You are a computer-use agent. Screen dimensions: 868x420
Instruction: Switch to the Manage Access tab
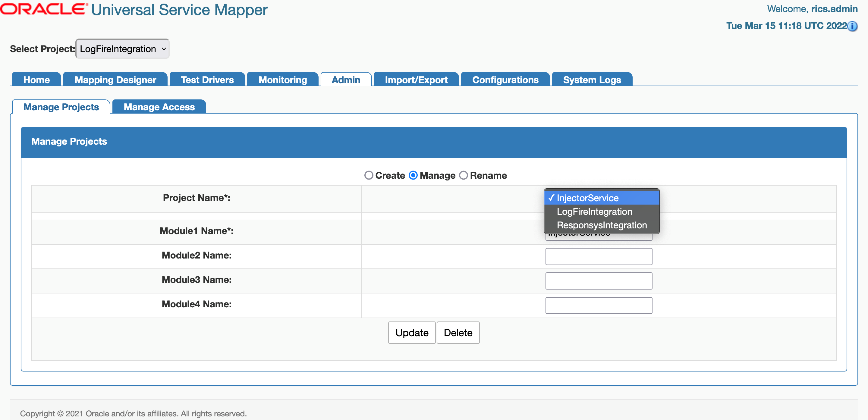pyautogui.click(x=159, y=107)
